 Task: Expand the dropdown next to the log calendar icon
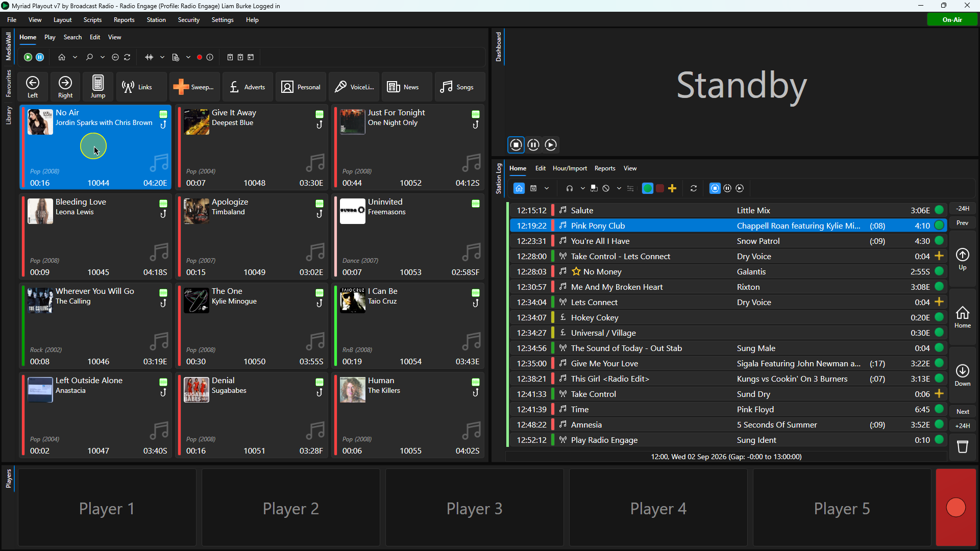point(547,188)
